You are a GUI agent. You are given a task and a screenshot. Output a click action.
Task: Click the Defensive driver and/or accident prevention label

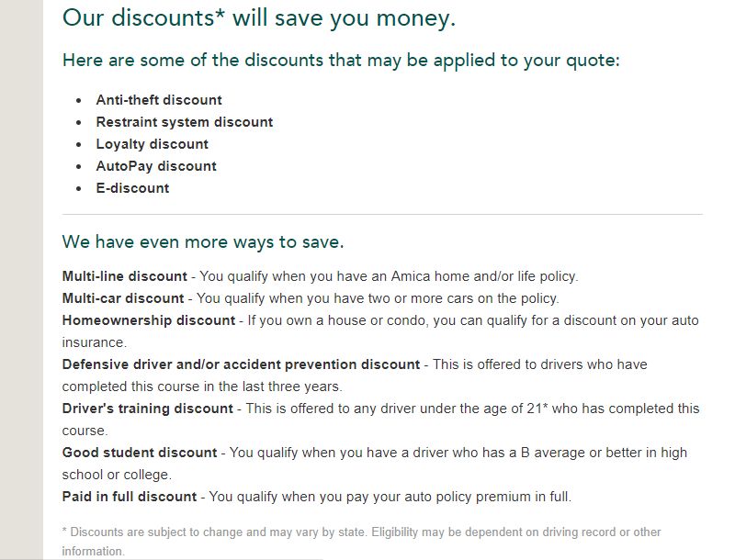[x=241, y=364]
